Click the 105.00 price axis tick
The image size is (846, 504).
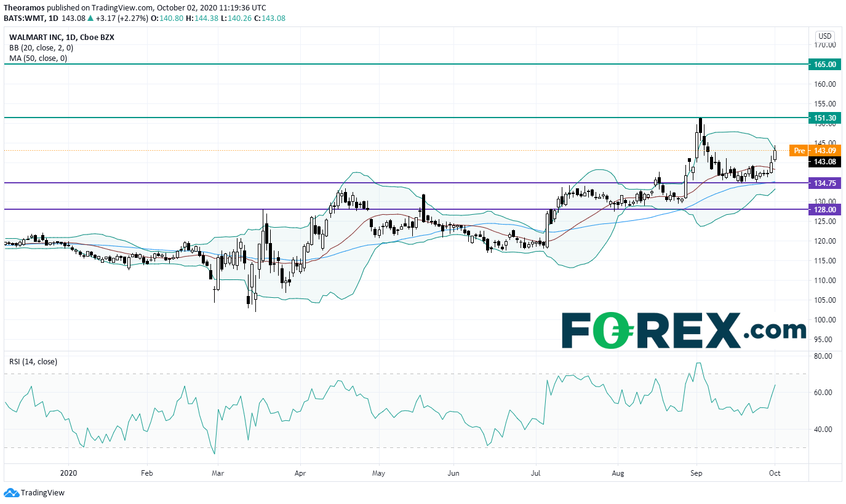824,300
